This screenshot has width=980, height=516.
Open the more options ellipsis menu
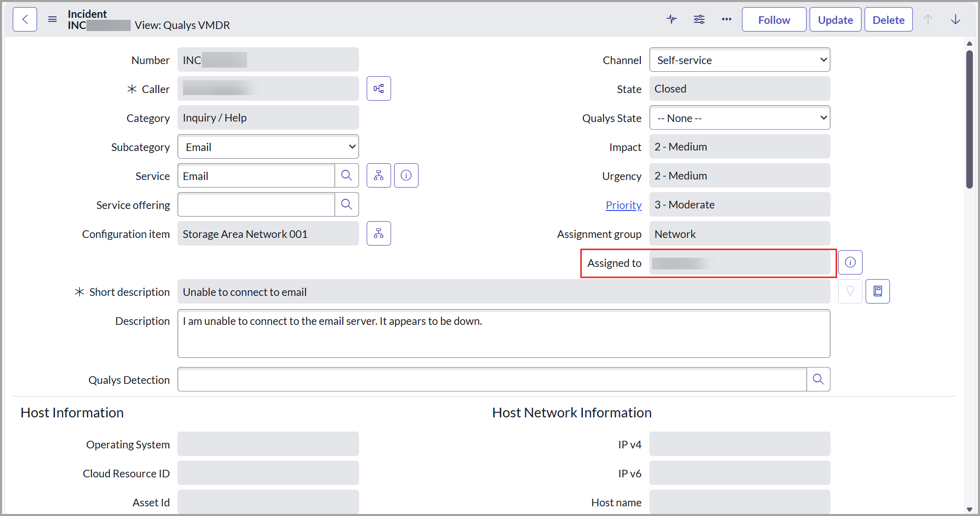pyautogui.click(x=726, y=19)
